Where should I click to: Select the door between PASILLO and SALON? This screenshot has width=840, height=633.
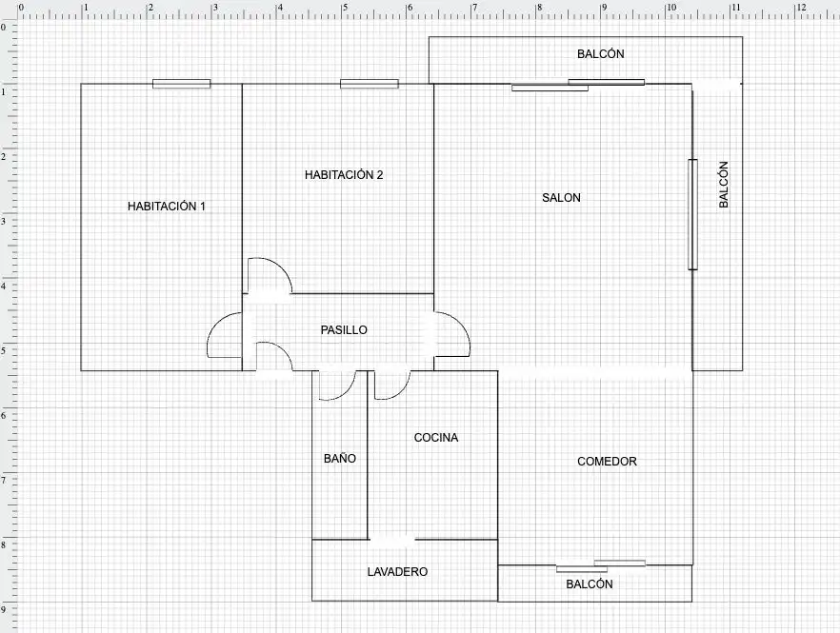pyautogui.click(x=451, y=334)
